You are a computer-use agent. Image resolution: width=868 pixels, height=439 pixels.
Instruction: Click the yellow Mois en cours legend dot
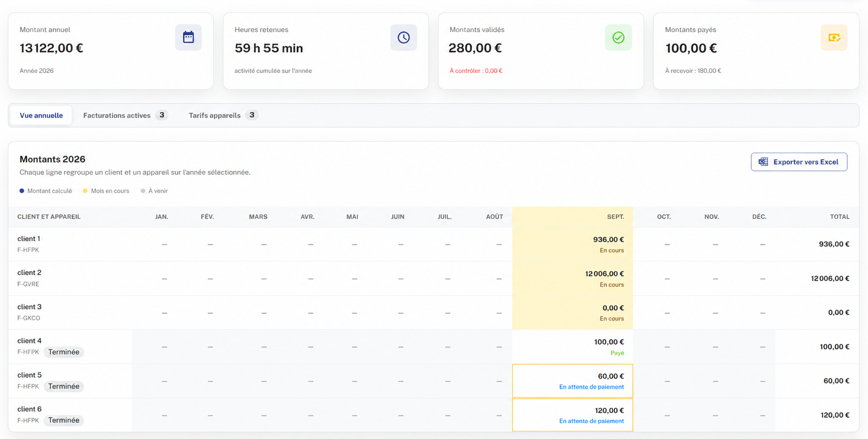(x=85, y=191)
